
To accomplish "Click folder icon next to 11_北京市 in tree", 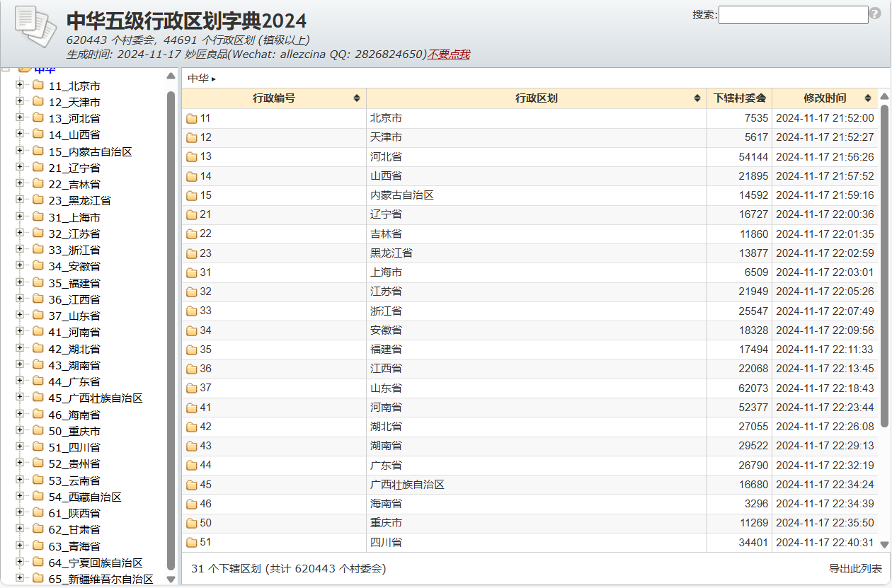I will pos(38,86).
